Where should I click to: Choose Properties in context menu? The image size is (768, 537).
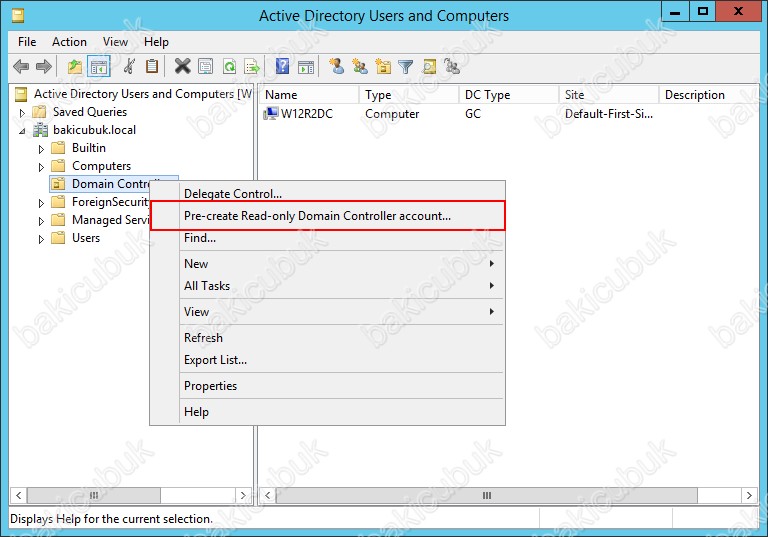(328, 386)
